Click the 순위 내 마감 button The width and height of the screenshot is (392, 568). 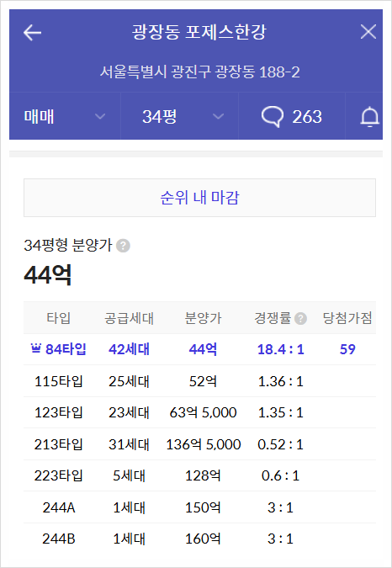click(x=199, y=198)
